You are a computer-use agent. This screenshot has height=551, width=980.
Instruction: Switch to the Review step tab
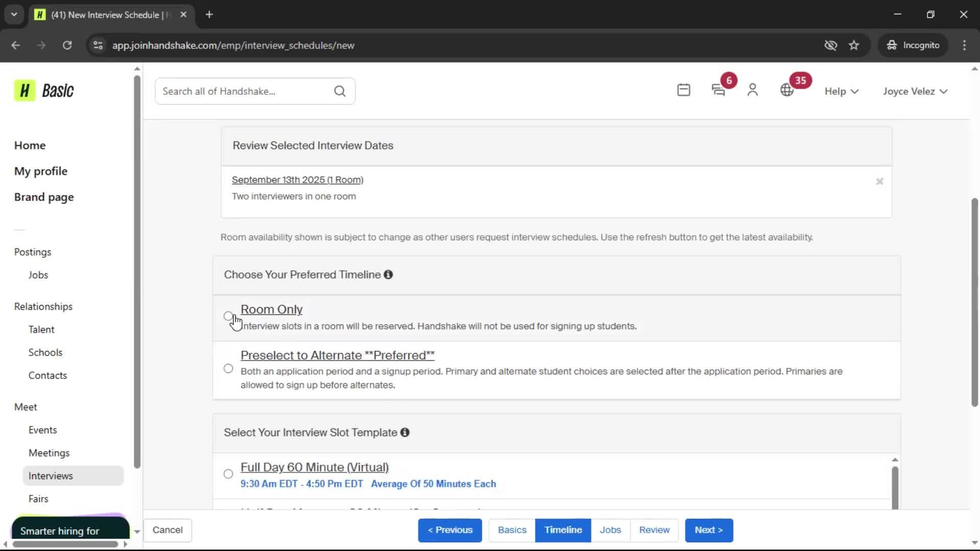(654, 530)
